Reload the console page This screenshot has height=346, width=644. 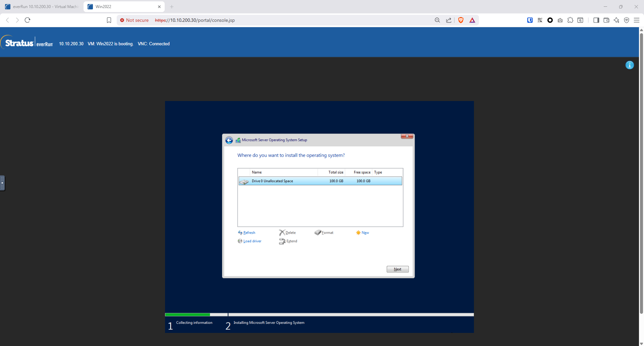[28, 20]
